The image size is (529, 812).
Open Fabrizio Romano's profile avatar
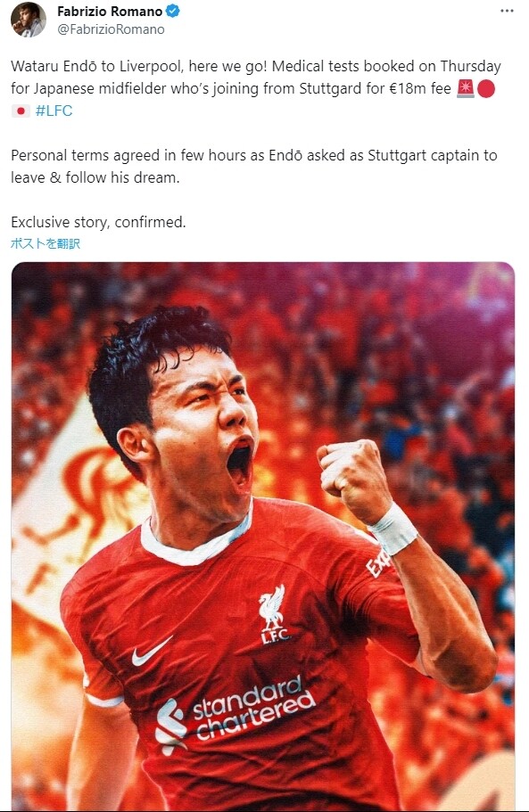pyautogui.click(x=29, y=19)
